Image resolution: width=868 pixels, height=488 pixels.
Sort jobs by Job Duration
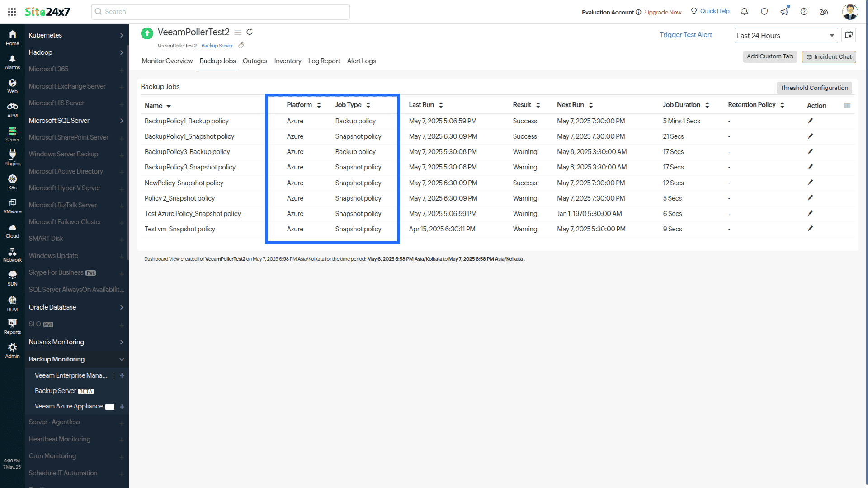click(707, 104)
